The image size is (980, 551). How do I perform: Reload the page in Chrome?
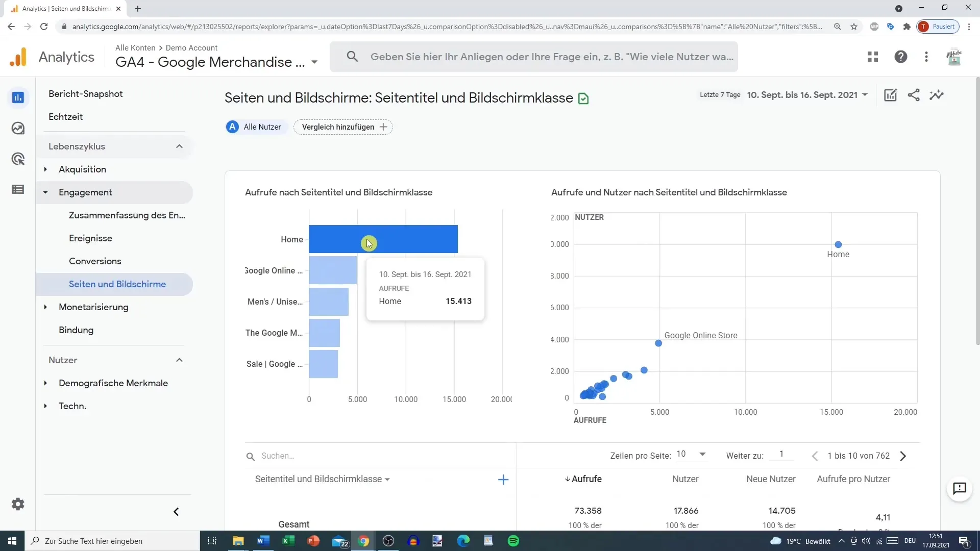click(44, 27)
